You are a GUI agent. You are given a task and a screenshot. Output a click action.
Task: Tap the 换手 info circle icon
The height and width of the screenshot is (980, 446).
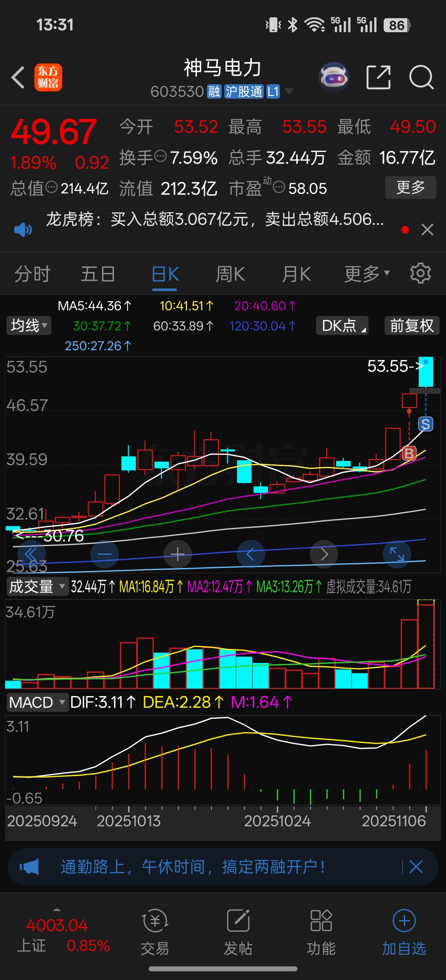click(160, 156)
